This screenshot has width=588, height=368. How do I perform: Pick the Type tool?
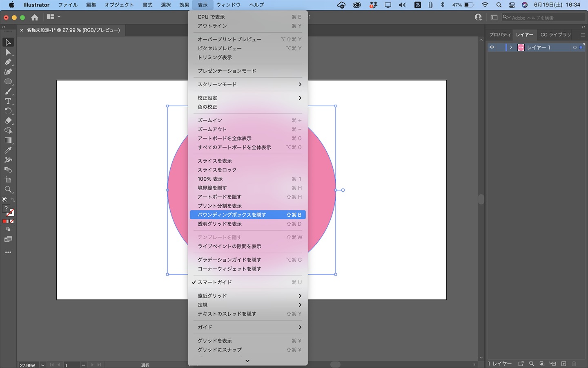tap(7, 101)
